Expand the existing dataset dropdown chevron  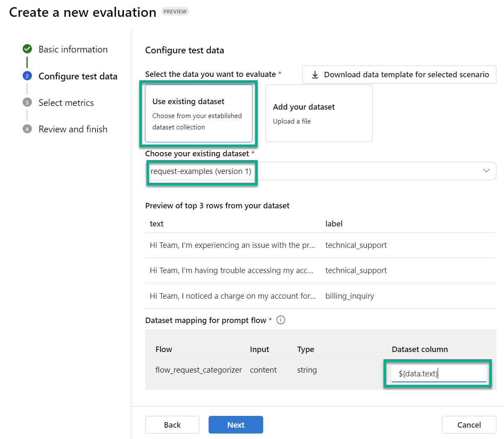(x=486, y=171)
